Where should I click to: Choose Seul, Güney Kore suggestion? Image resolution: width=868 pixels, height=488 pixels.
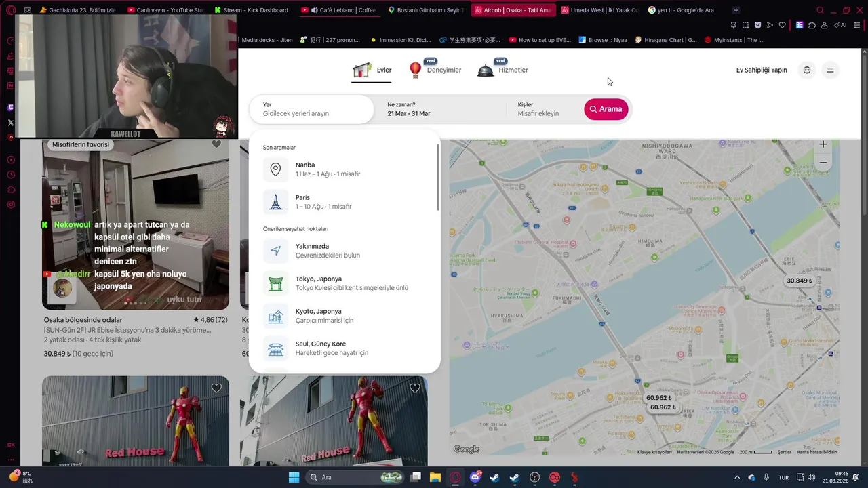(344, 348)
